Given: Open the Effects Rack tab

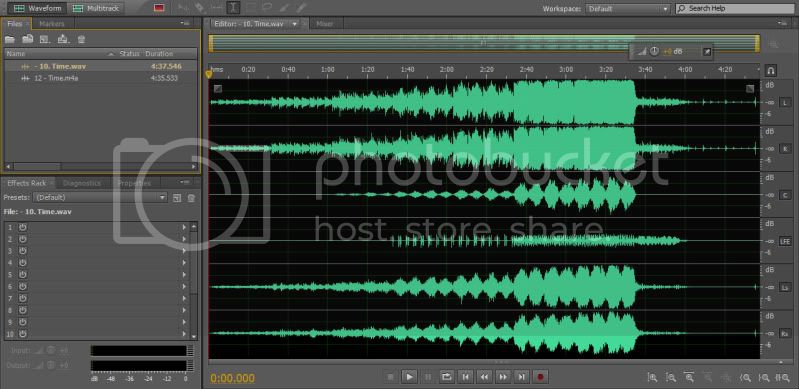Looking at the screenshot, I should [26, 183].
